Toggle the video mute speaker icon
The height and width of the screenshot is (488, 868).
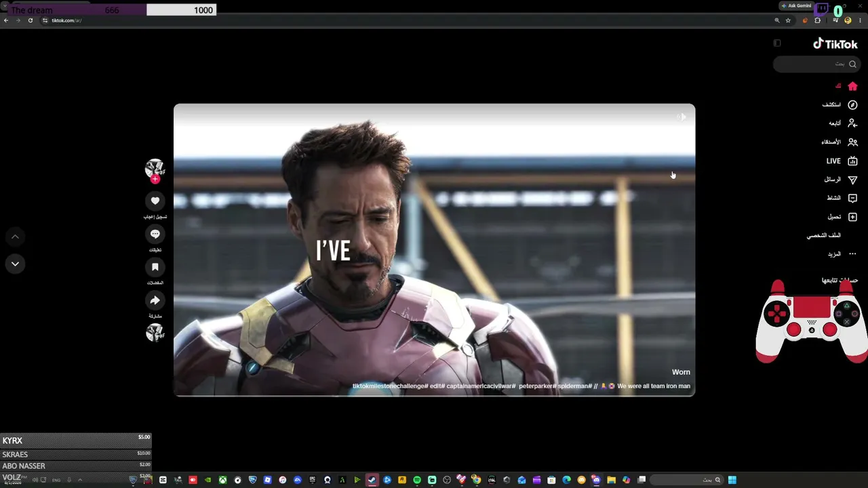682,117
